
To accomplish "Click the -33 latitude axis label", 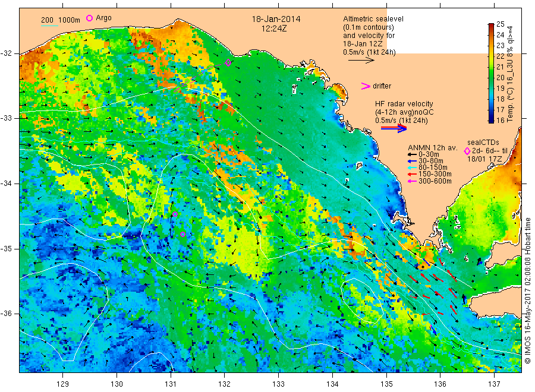I will 6,118.
